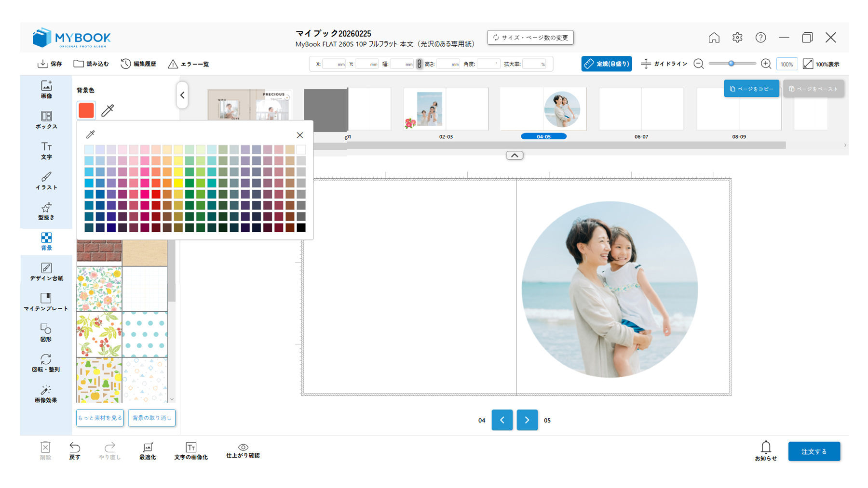Open the 画像 (image) panel in sidebar
The height and width of the screenshot is (488, 868).
[46, 90]
